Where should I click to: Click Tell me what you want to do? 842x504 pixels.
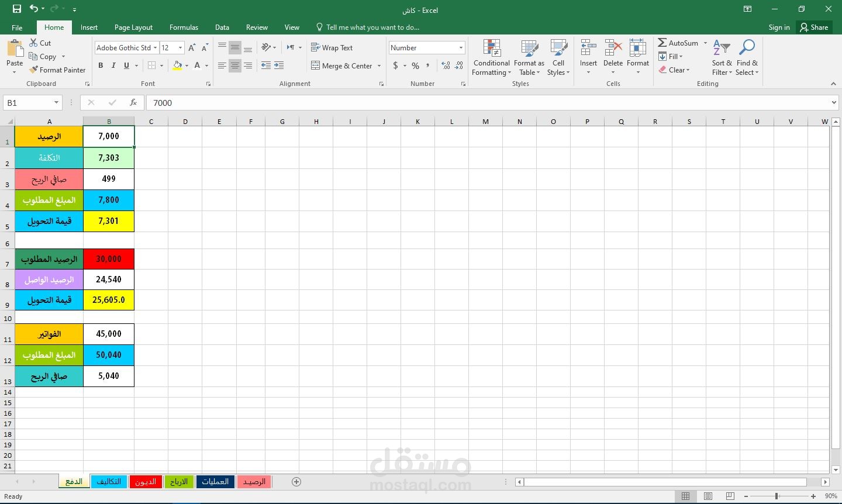tap(368, 27)
